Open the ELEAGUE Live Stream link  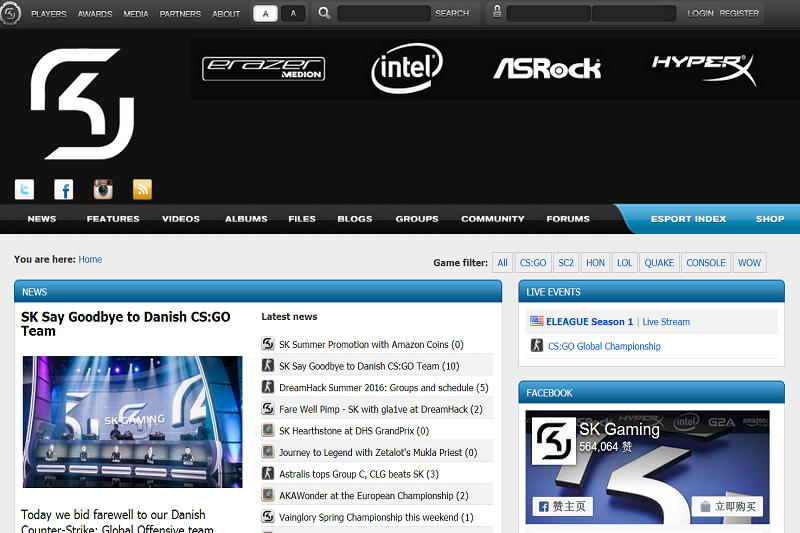click(666, 321)
